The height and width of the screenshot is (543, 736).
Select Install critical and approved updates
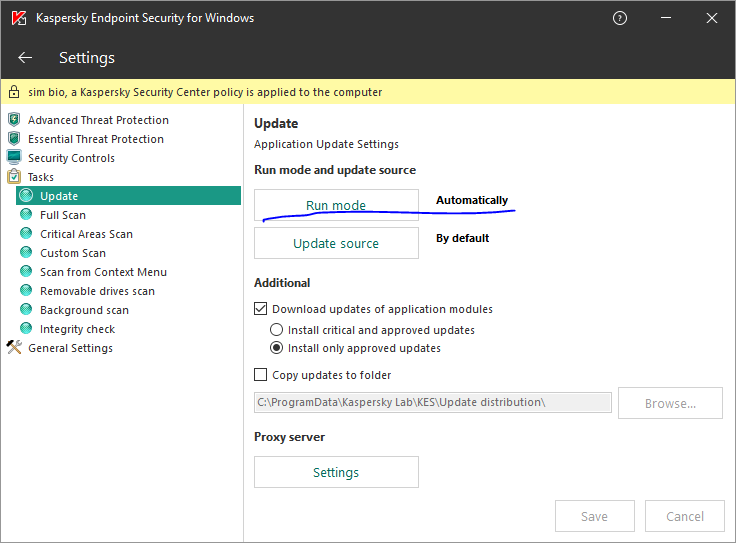(277, 329)
